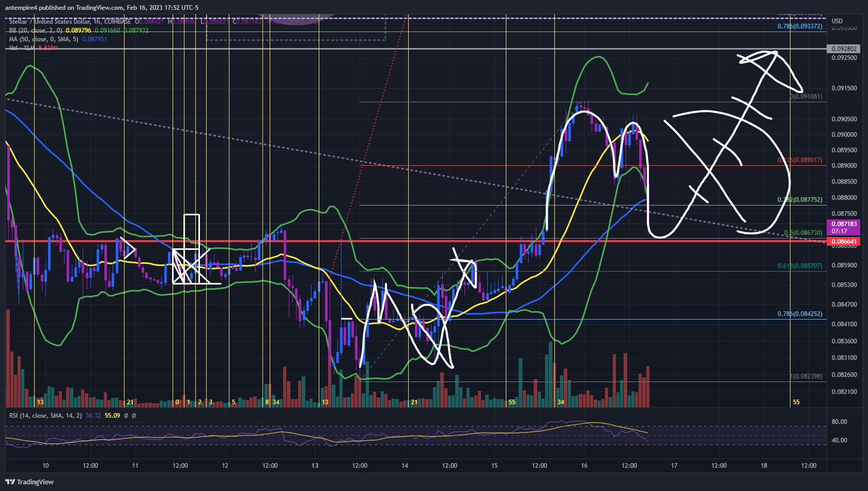This screenshot has width=868, height=491.
Task: Click the yellow 55.09 RSI value in legend
Action: click(112, 416)
